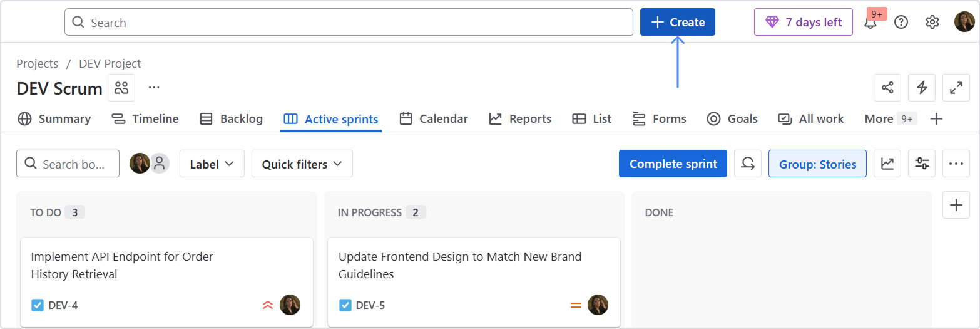Click the high priority arrows on DEV-4
The image size is (980, 329).
268,305
